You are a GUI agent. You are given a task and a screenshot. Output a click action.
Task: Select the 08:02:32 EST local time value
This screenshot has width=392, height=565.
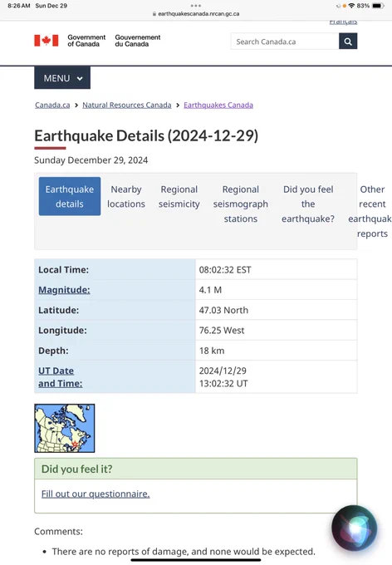(225, 269)
